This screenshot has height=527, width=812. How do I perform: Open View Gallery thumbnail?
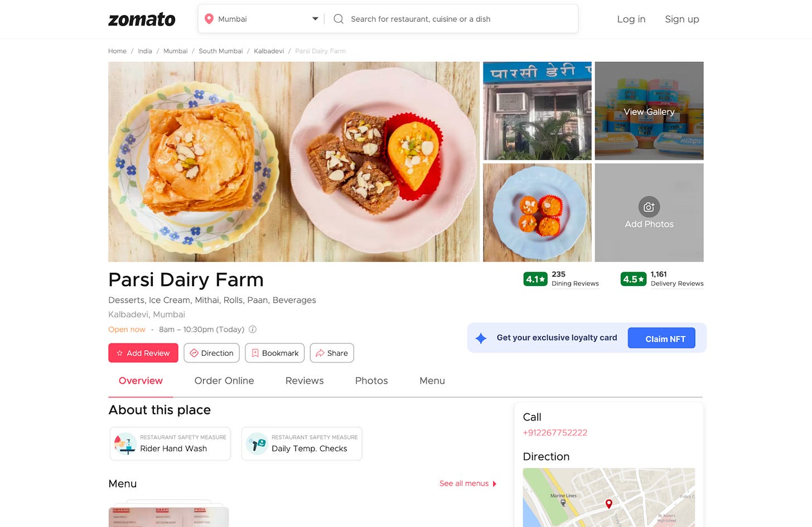point(649,111)
